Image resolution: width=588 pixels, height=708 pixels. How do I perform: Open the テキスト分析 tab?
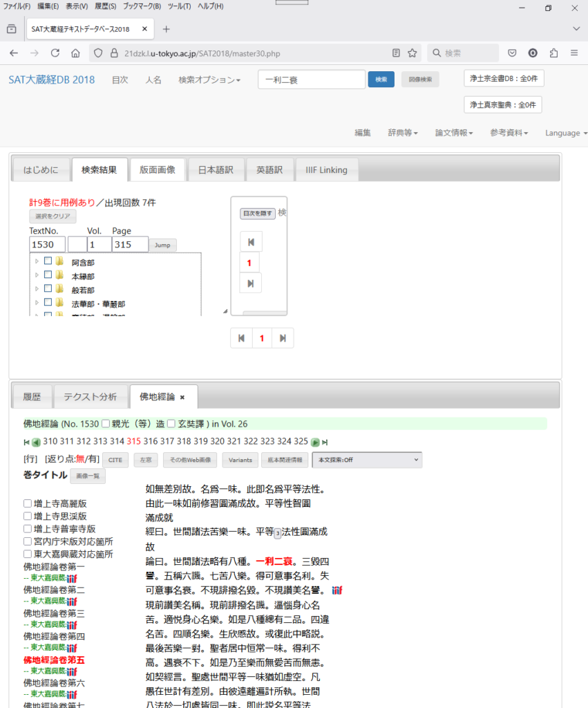pos(90,397)
